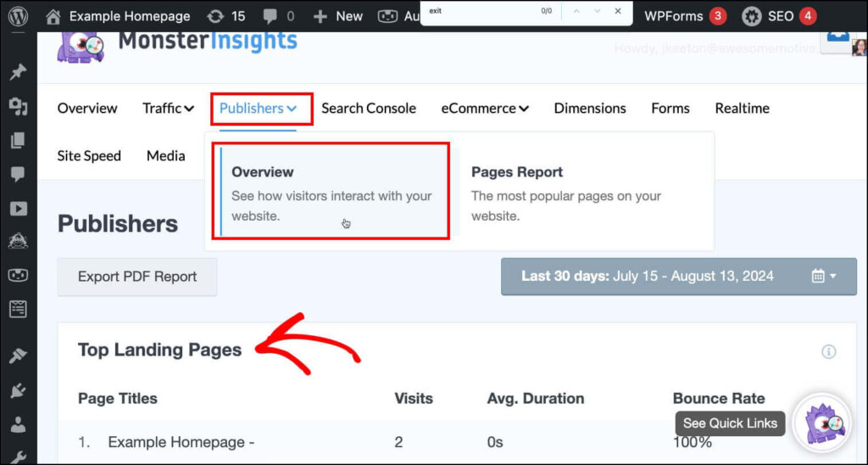Click the Publishers page heading

pyautogui.click(x=118, y=224)
